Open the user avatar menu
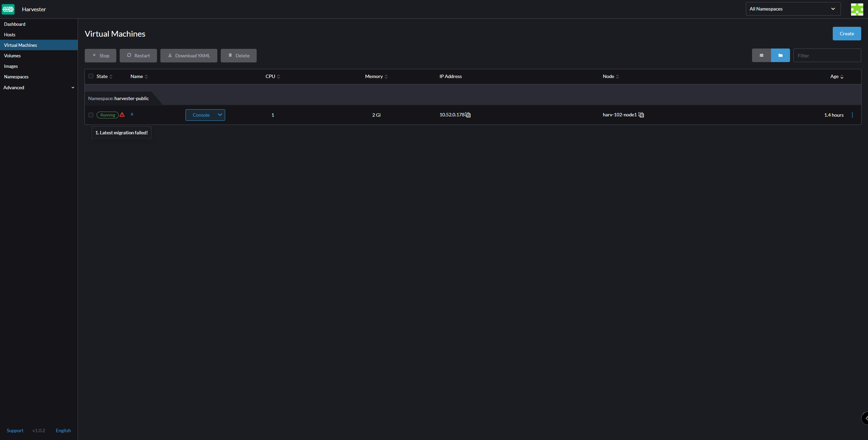This screenshot has height=440, width=868. [x=857, y=9]
